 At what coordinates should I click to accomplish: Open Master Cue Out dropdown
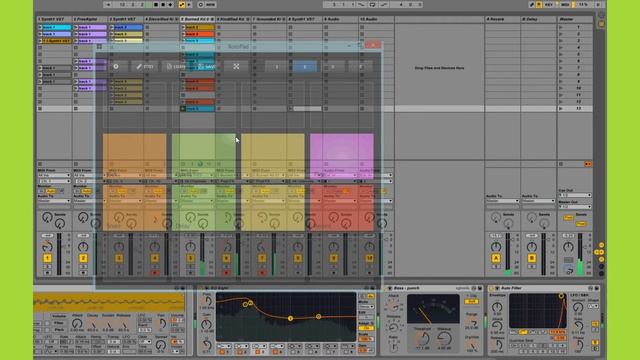[x=575, y=196]
